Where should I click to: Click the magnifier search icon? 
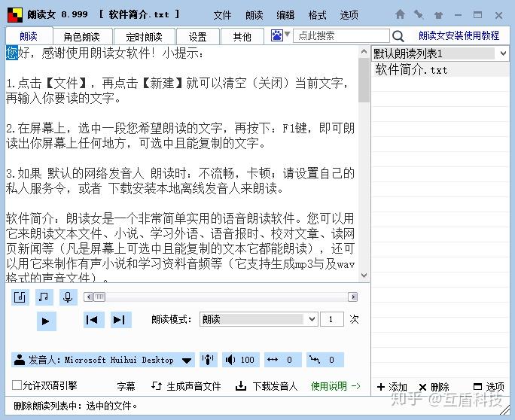click(398, 36)
